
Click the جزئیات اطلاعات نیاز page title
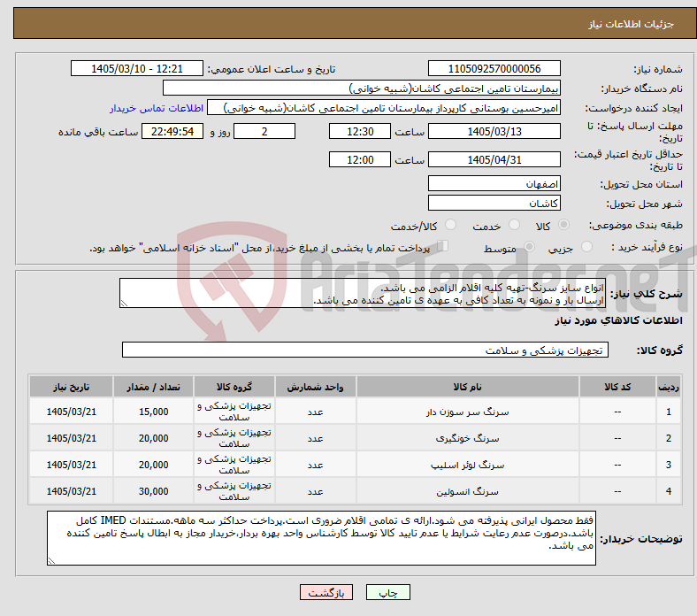(x=632, y=24)
